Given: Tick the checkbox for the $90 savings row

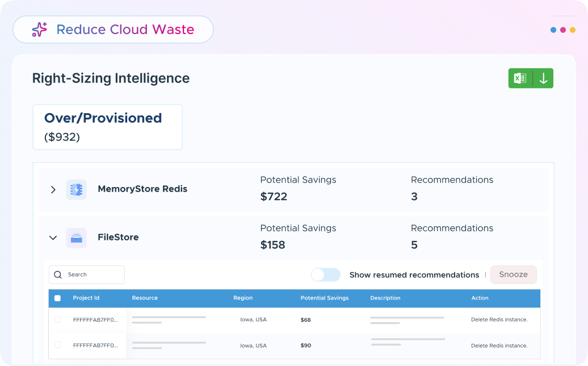Looking at the screenshot, I should pos(57,345).
